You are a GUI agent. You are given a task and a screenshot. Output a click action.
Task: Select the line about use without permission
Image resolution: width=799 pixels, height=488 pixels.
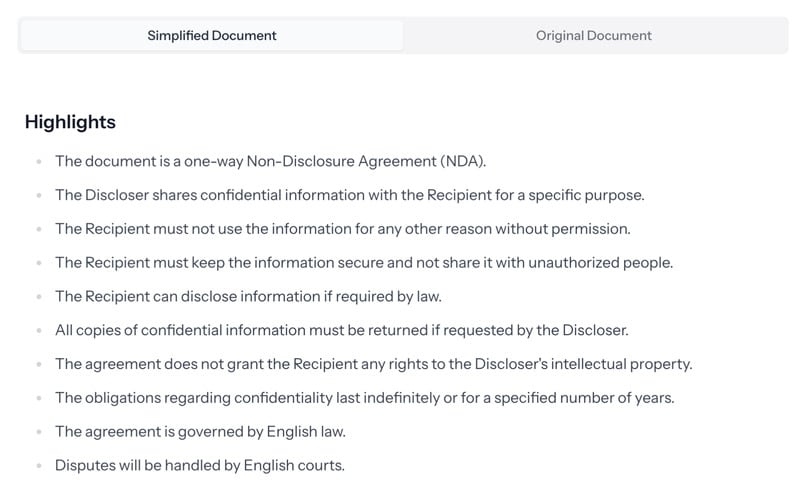click(343, 229)
